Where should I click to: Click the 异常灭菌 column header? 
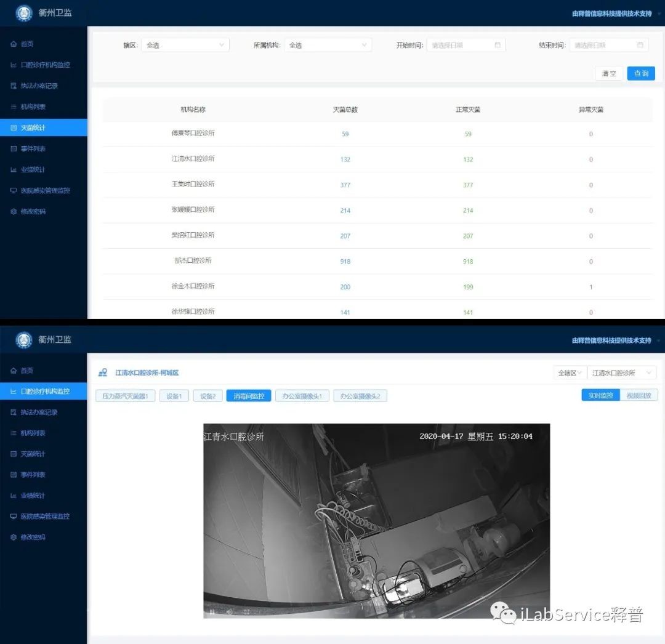[x=590, y=110]
